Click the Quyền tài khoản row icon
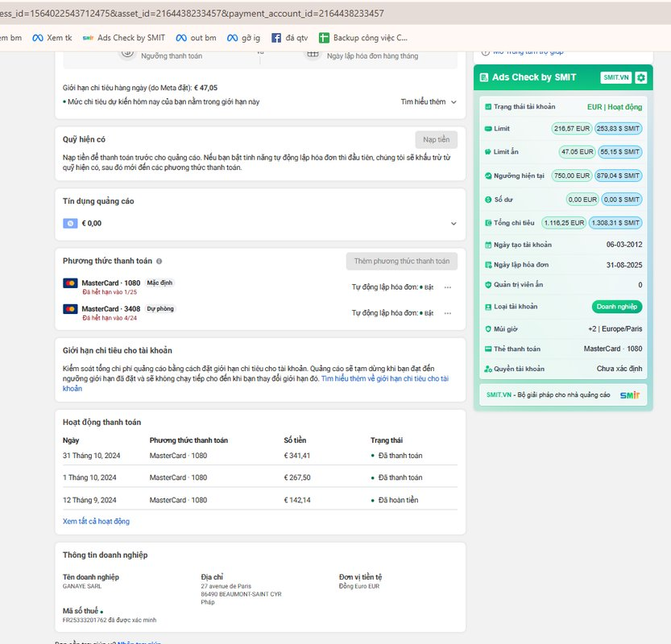This screenshot has width=671, height=644. 488,369
